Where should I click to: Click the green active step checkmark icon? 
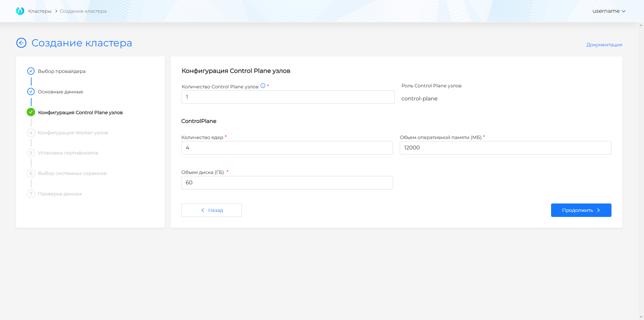click(x=31, y=112)
